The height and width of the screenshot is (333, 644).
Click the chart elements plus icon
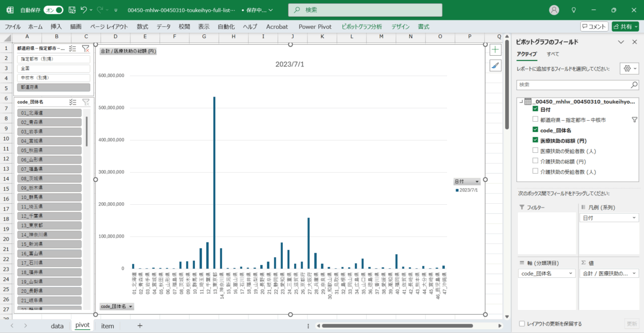tap(495, 50)
